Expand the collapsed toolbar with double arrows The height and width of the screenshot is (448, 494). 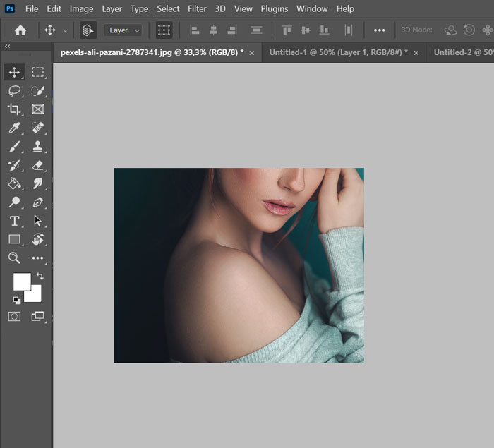click(x=7, y=47)
